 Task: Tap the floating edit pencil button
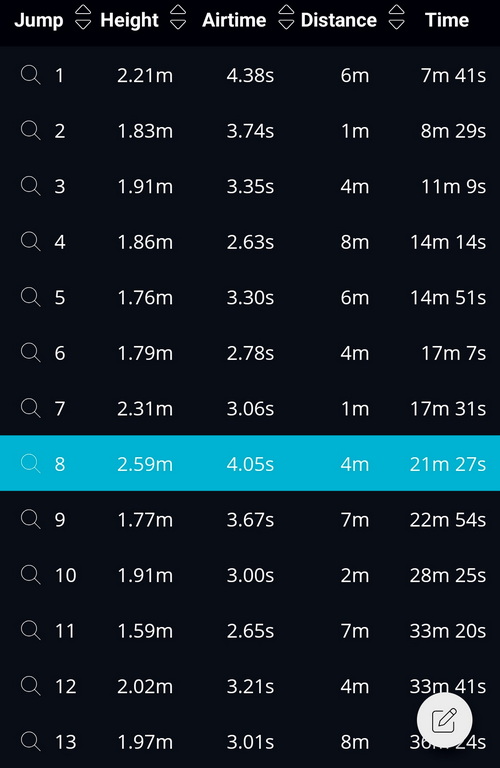[x=445, y=720]
